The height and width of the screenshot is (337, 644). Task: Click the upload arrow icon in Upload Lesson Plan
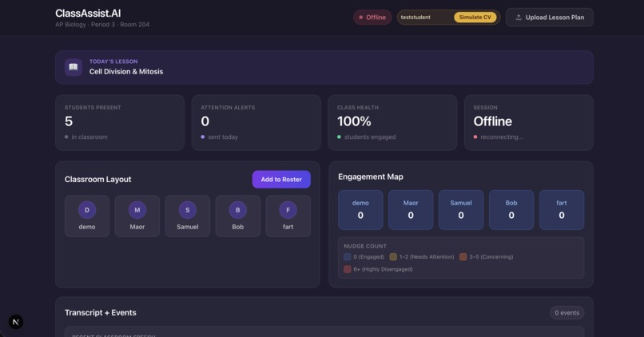[x=519, y=18]
